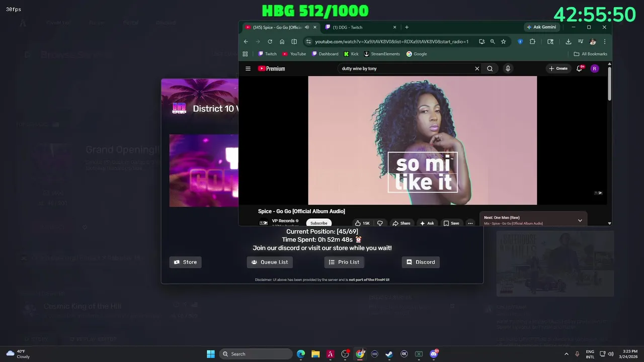
Task: Open Prio List in FiveM queue card
Action: (x=344, y=262)
